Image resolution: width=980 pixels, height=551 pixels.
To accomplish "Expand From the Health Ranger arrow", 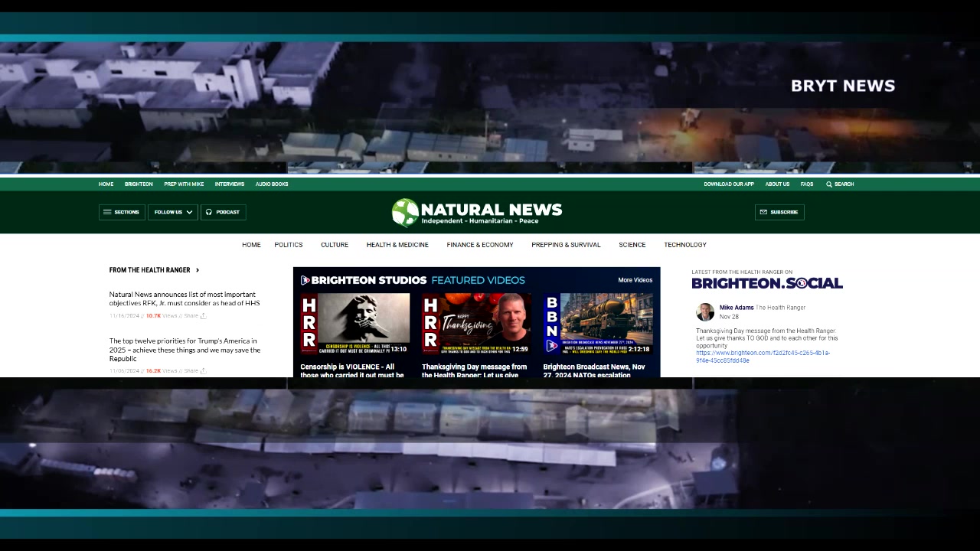I will (198, 270).
